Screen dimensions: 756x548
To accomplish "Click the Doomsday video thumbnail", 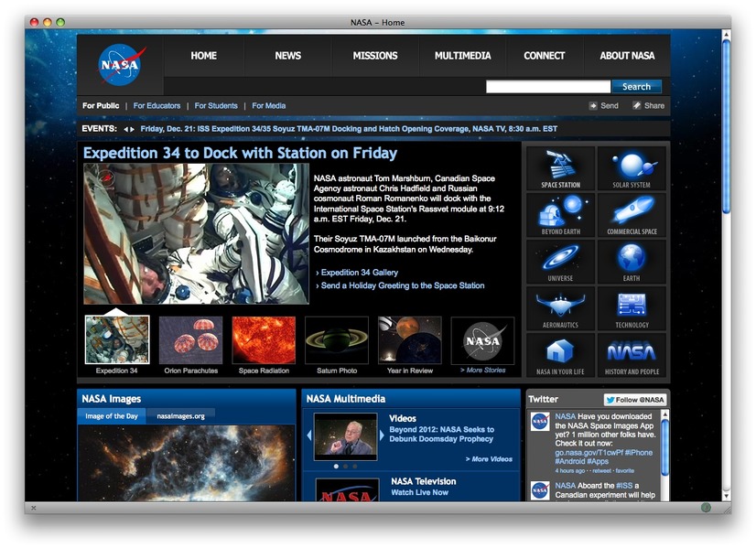I will 345,436.
